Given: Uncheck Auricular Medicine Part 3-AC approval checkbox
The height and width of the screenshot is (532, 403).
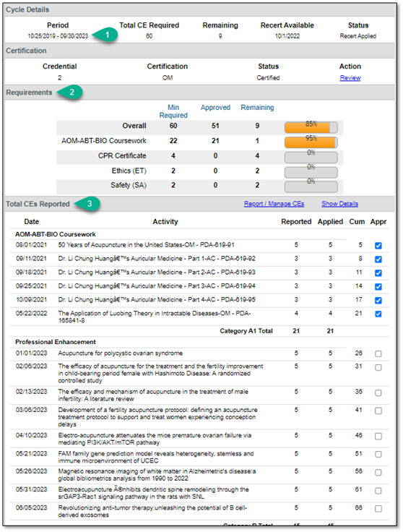Looking at the screenshot, I should (378, 287).
